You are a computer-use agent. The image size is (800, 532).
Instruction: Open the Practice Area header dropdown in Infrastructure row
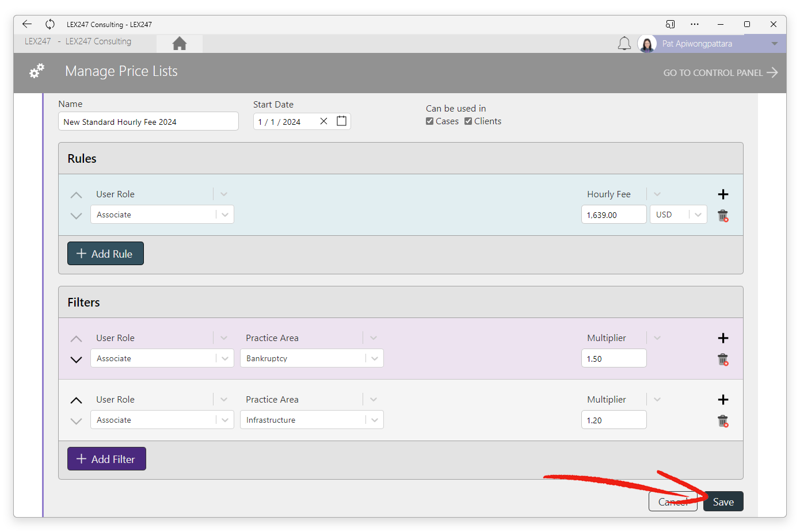pos(374,400)
